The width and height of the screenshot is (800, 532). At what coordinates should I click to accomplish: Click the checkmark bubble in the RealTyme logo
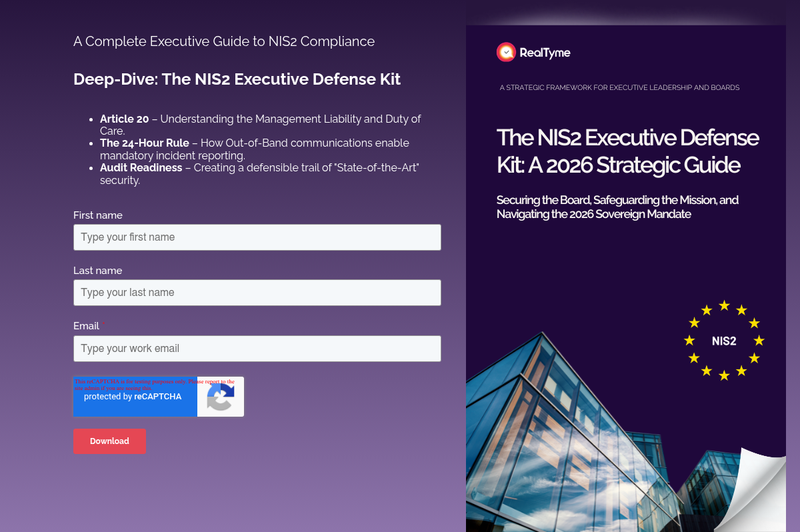(x=506, y=52)
